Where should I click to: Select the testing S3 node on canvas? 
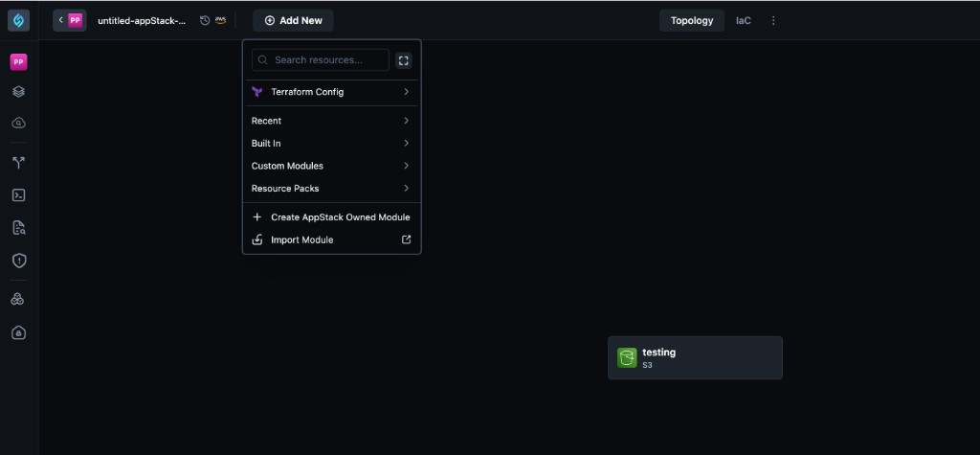point(695,358)
